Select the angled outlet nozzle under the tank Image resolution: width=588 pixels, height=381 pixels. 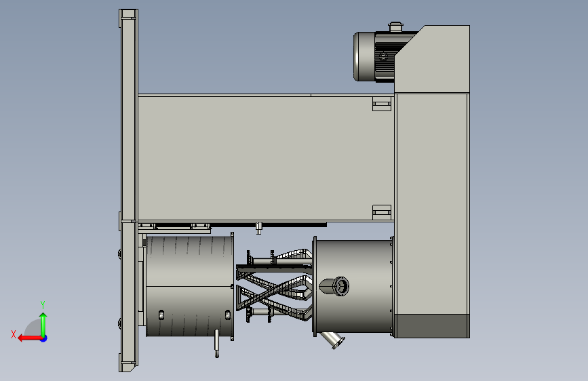tap(333, 340)
